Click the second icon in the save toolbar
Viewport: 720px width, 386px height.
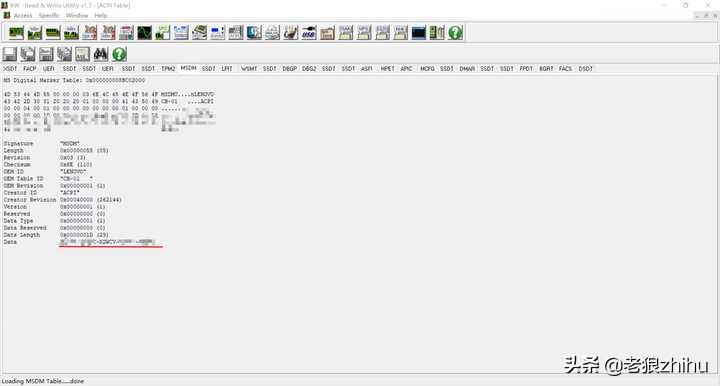point(28,54)
